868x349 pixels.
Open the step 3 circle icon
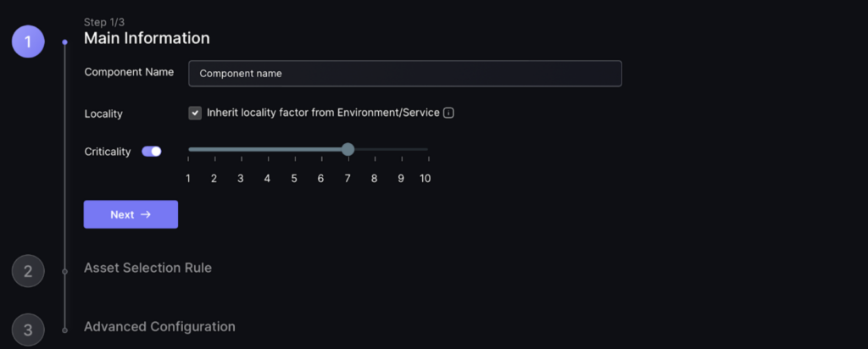coord(28,330)
